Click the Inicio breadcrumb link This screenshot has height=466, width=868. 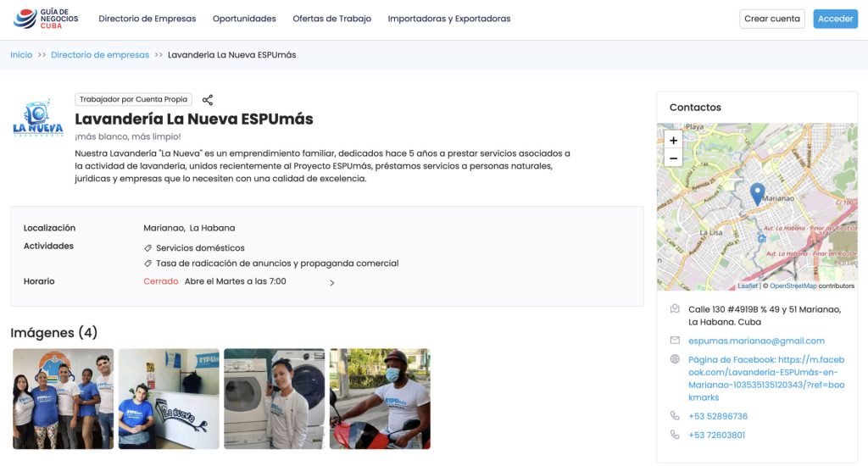21,55
